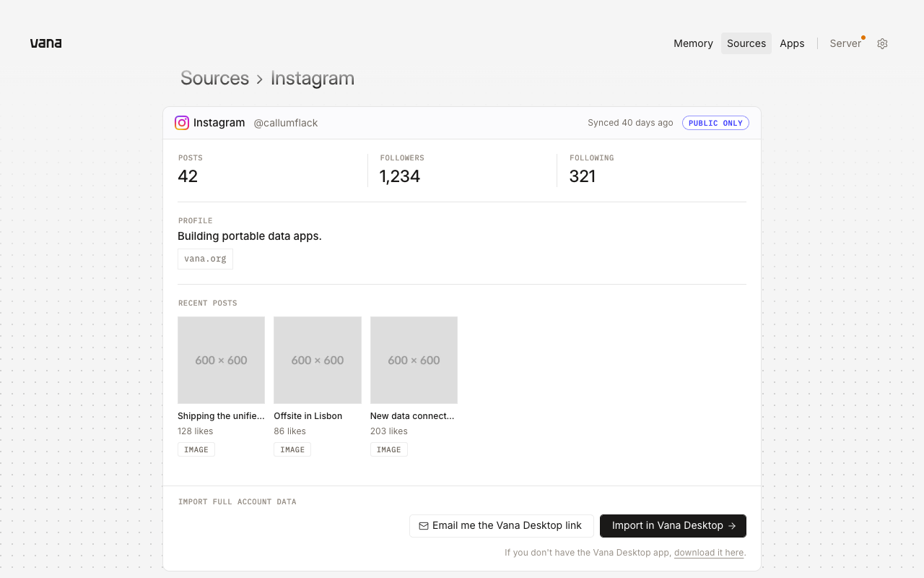
Task: Click the Synced 40 days ago text
Action: tap(630, 123)
